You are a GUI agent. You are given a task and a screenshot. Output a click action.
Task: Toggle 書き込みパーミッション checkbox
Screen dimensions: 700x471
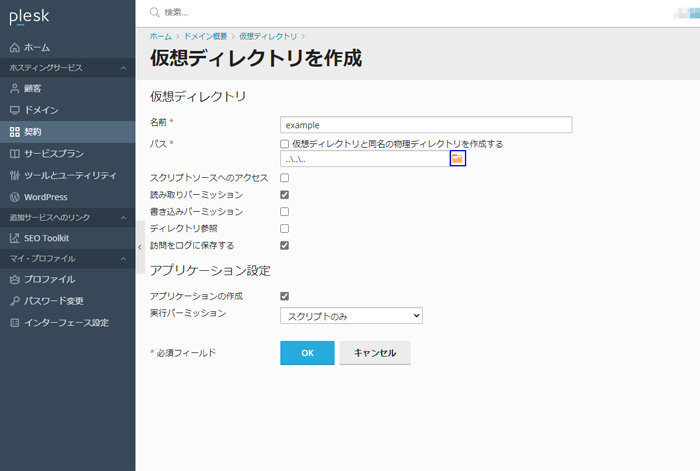[x=284, y=212]
